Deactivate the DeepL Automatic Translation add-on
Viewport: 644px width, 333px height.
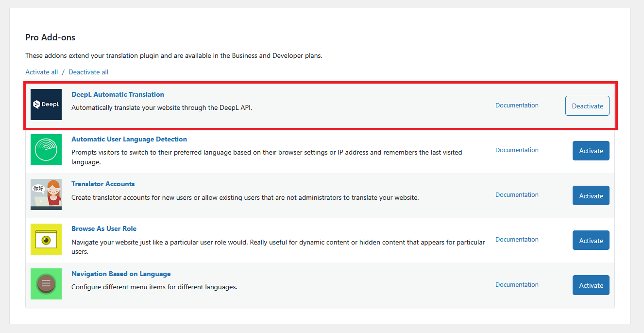pyautogui.click(x=587, y=106)
